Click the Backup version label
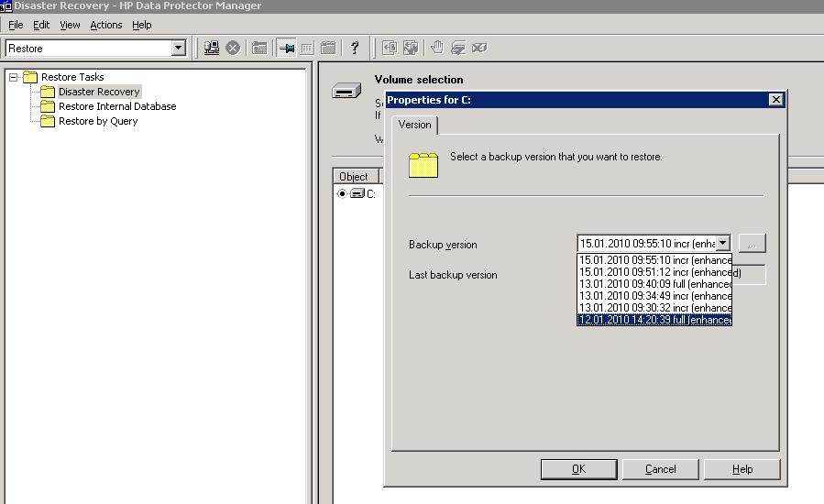The width and height of the screenshot is (824, 504). click(x=443, y=245)
